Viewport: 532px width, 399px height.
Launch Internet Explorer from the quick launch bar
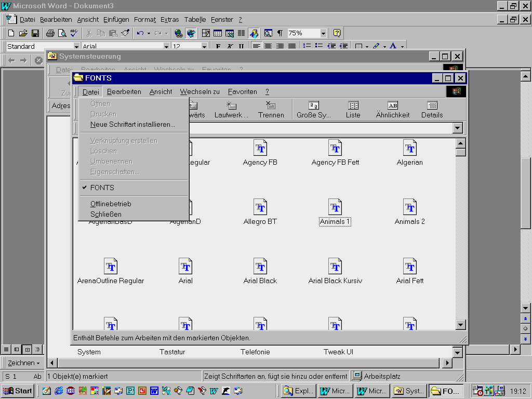pyautogui.click(x=59, y=391)
